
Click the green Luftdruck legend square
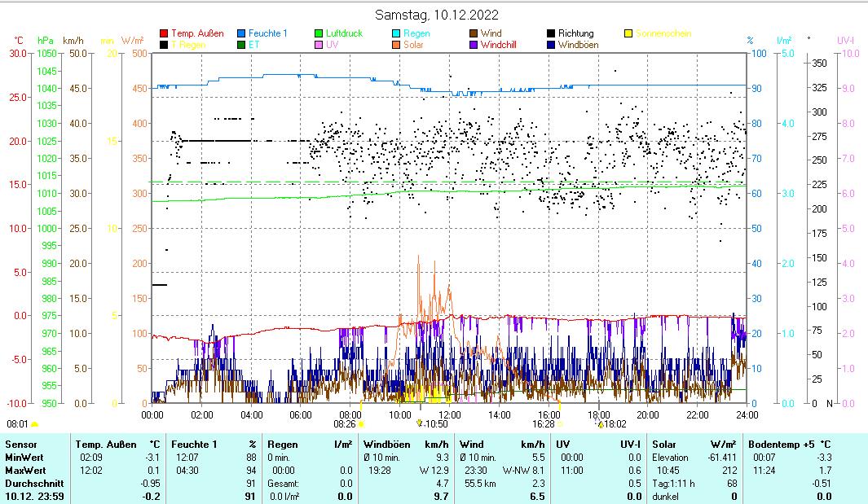[x=319, y=34]
